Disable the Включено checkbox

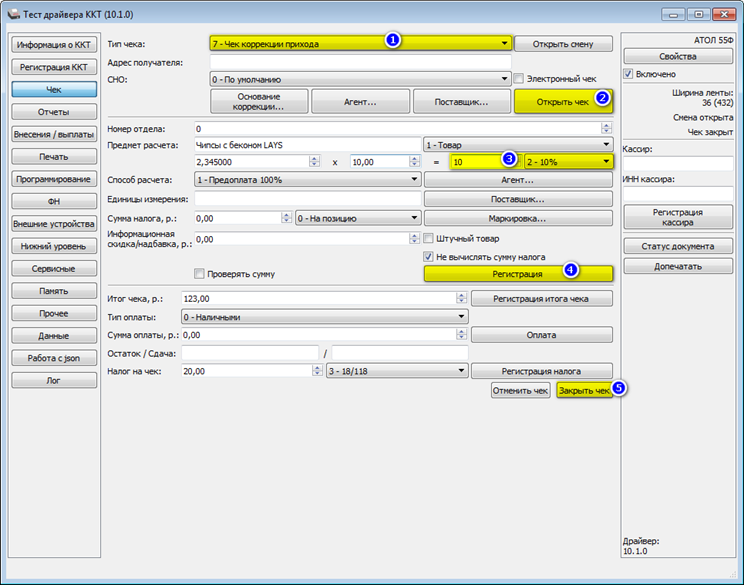coord(628,74)
